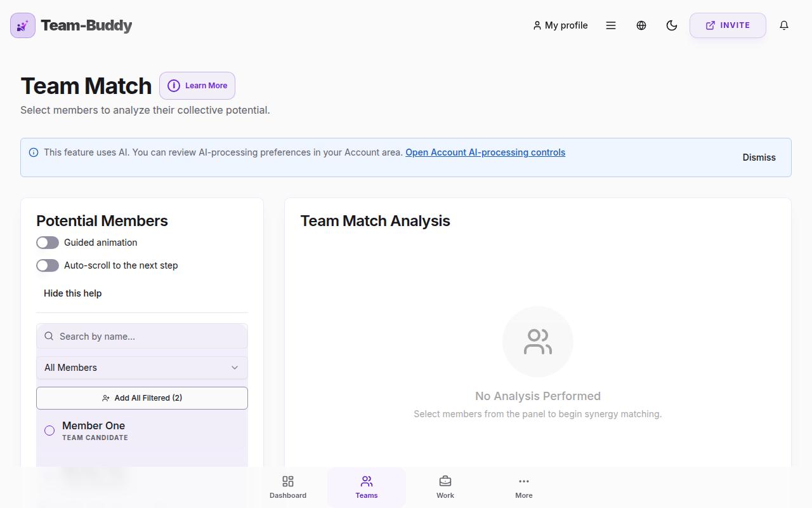Collapse help via Hide this help

coord(73,293)
